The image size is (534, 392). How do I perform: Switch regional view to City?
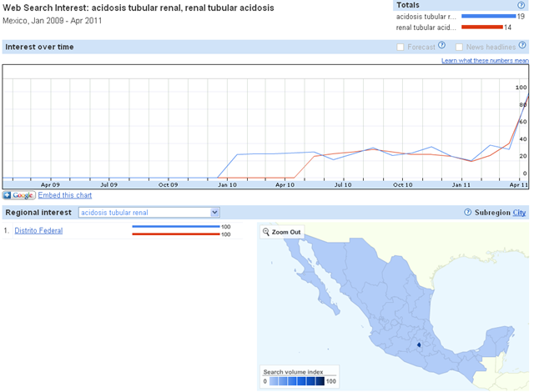[519, 213]
